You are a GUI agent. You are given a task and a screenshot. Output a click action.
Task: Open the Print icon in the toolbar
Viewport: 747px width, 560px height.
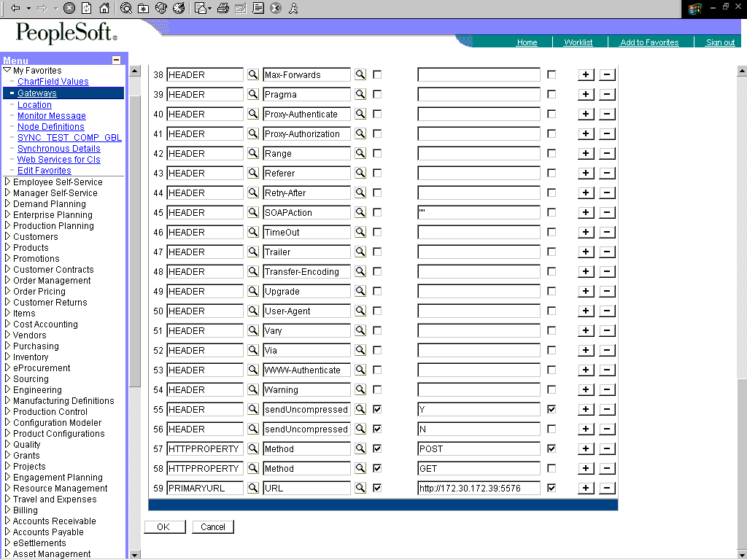[225, 9]
